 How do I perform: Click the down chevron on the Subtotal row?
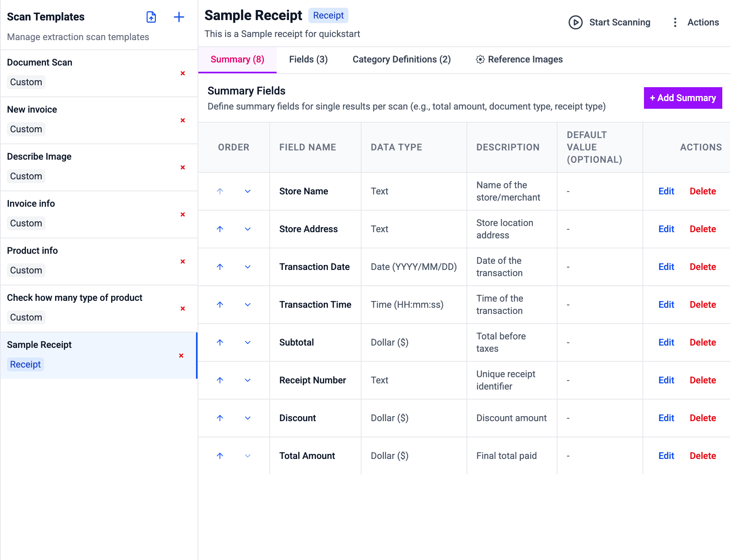pyautogui.click(x=247, y=342)
